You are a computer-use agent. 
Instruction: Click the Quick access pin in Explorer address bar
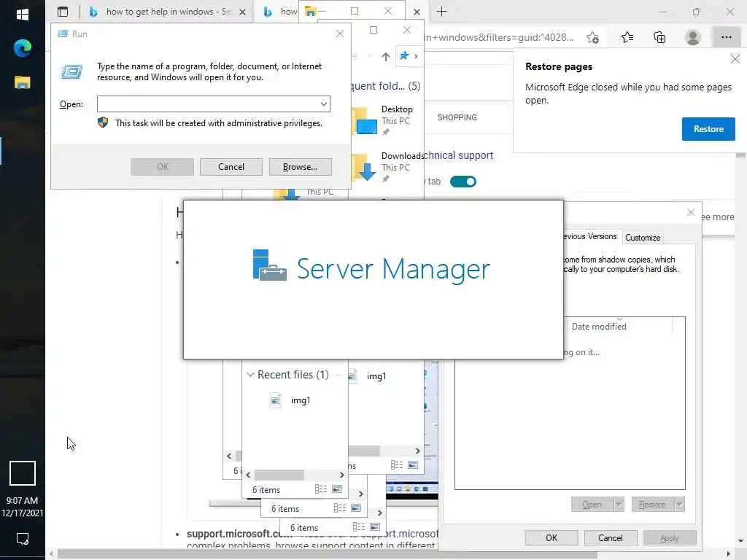(404, 55)
